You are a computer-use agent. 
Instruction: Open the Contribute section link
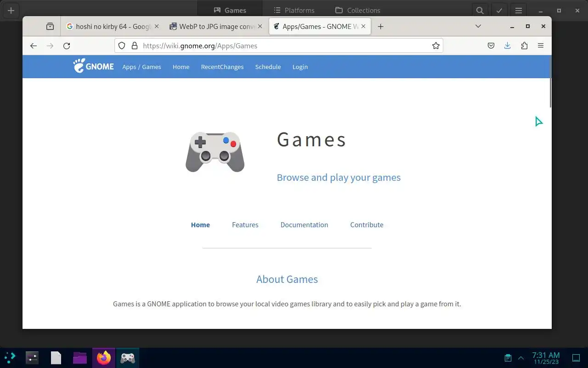click(x=367, y=224)
